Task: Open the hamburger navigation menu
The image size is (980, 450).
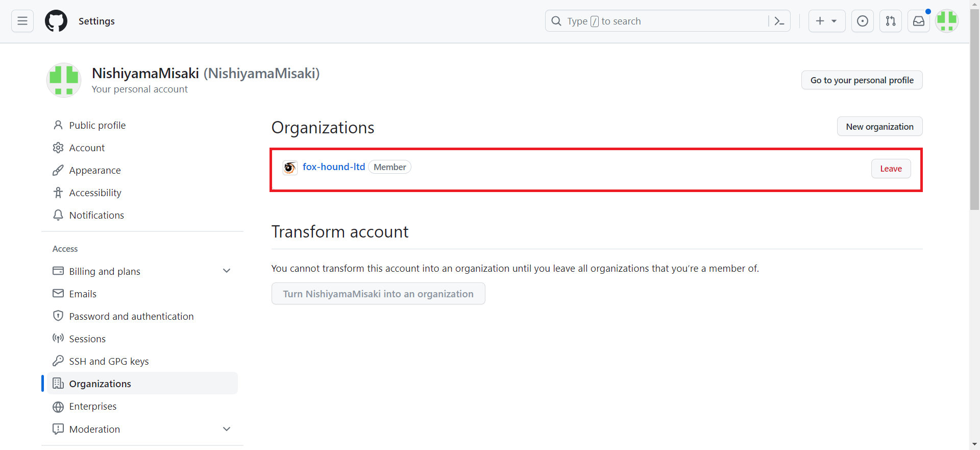Action: [x=22, y=21]
